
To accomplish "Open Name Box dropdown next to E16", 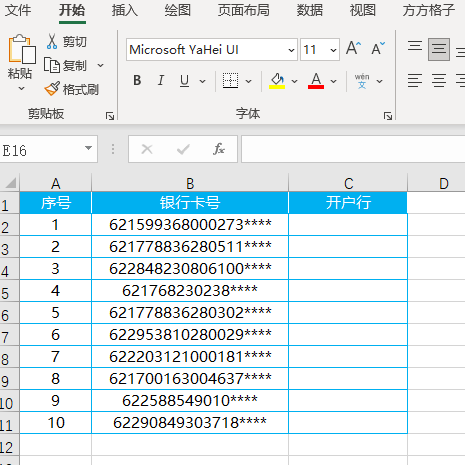I will coord(88,148).
